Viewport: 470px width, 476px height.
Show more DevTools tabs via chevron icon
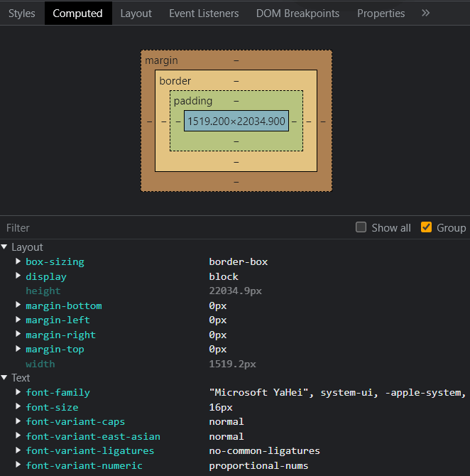coord(426,13)
